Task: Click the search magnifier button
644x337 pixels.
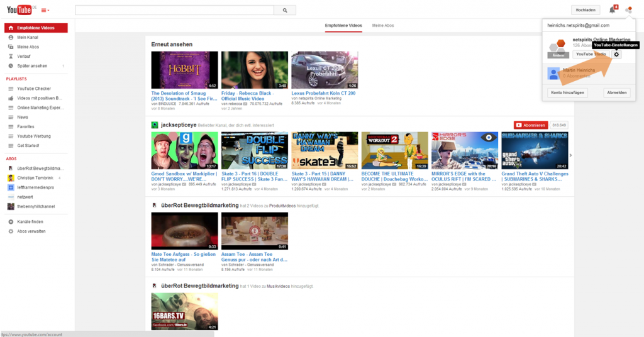Action: pyautogui.click(x=285, y=10)
